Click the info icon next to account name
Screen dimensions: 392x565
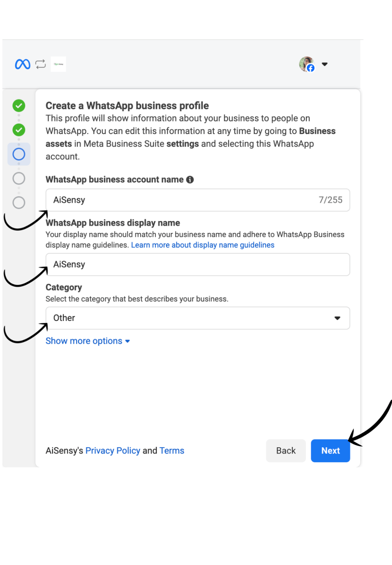tap(190, 179)
